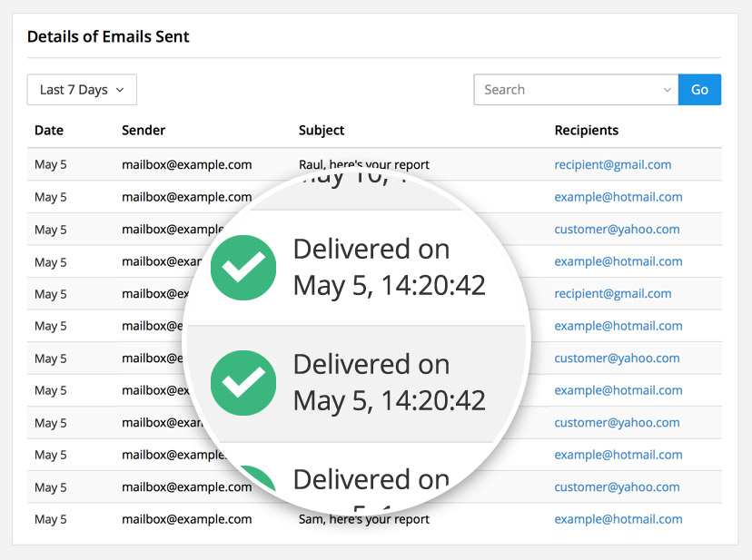Screen dimensions: 752x560
Task: Click the blue Go button
Action: [x=699, y=90]
